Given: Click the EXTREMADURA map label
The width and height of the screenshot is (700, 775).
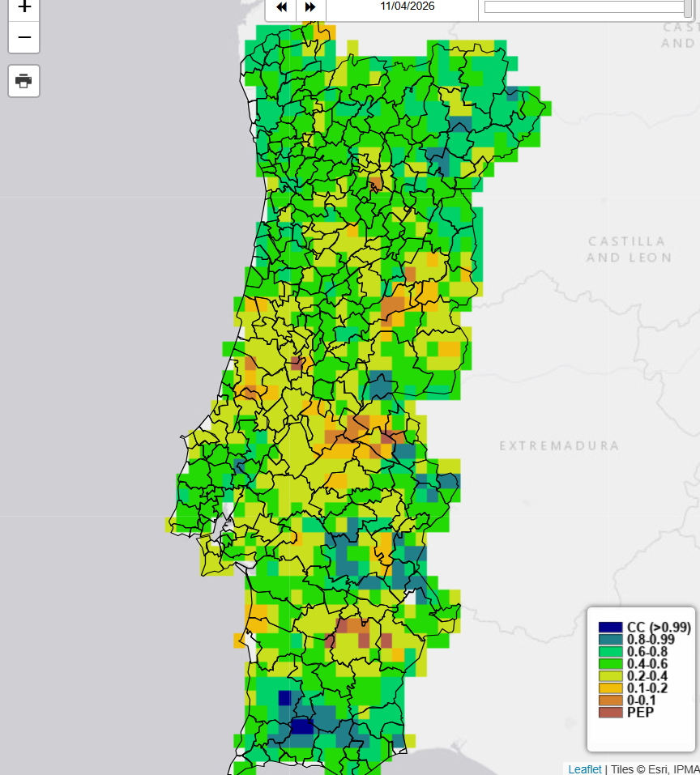Looking at the screenshot, I should 558,446.
